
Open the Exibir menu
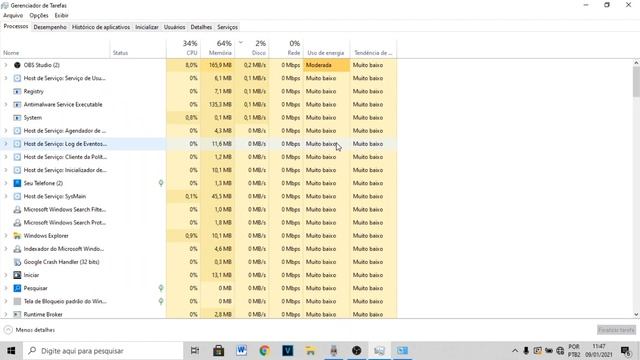coord(61,16)
